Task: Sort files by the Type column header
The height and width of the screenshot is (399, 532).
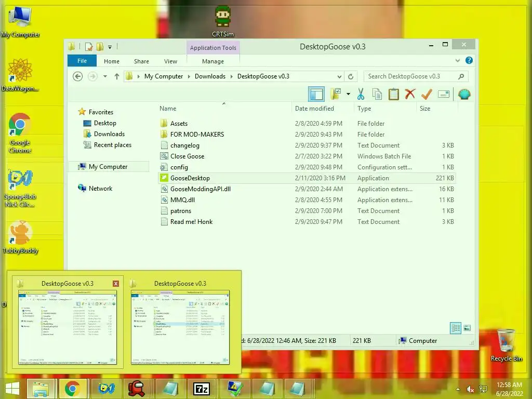Action: [x=385, y=109]
